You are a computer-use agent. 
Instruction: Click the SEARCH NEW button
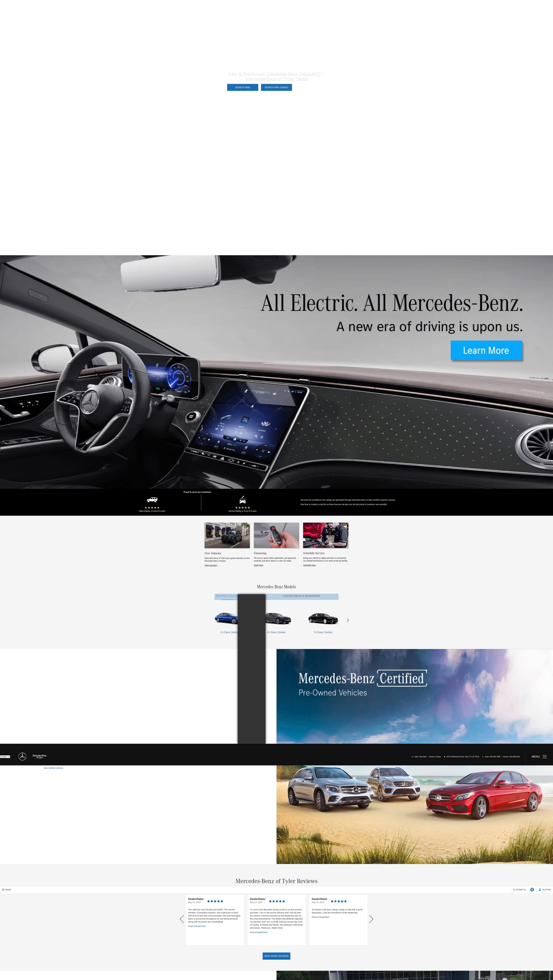point(243,88)
